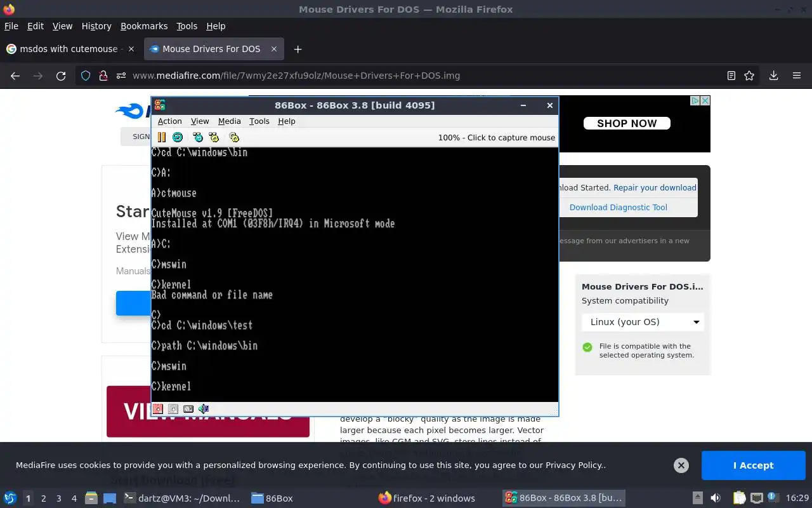Close the 'Mouse Drivers For DOS' tab

[274, 49]
